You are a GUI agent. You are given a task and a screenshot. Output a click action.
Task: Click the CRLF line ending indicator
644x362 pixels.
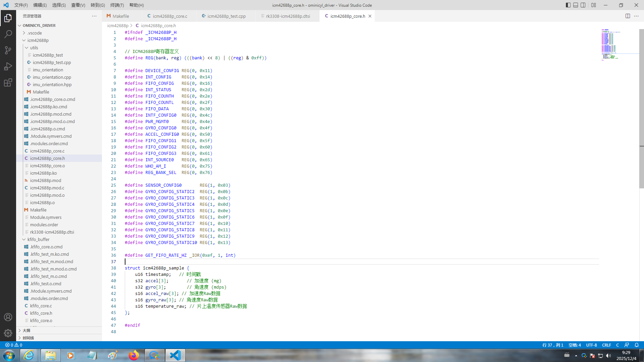point(606,345)
